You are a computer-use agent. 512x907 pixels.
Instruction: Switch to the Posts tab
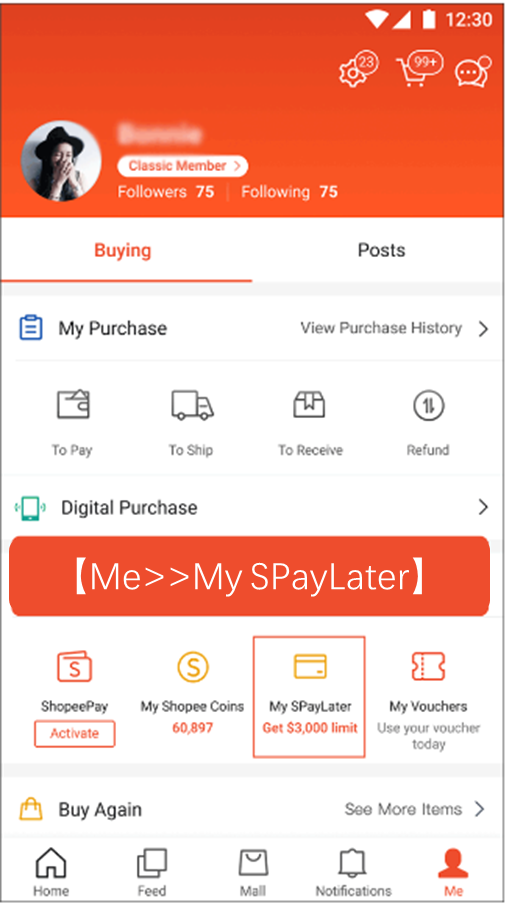(x=381, y=250)
